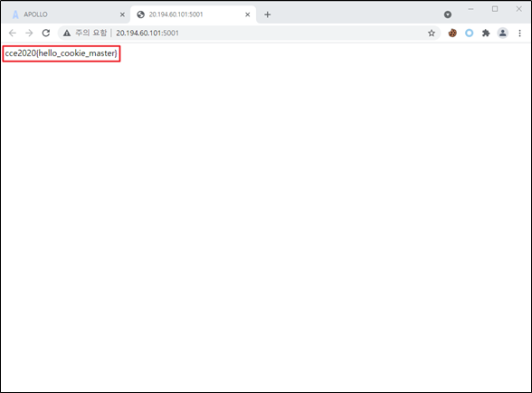Image resolution: width=532 pixels, height=393 pixels.
Task: Go forward to next page
Action: (x=29, y=33)
